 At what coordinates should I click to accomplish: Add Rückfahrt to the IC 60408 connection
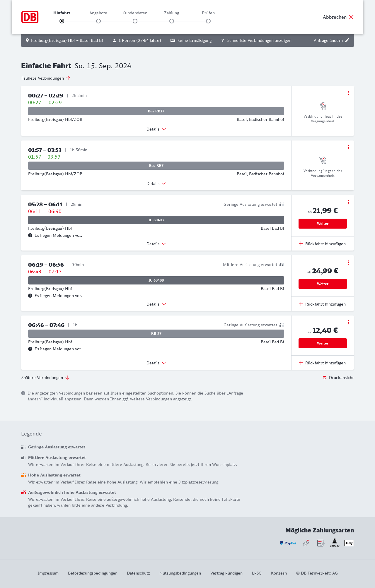pos(322,304)
